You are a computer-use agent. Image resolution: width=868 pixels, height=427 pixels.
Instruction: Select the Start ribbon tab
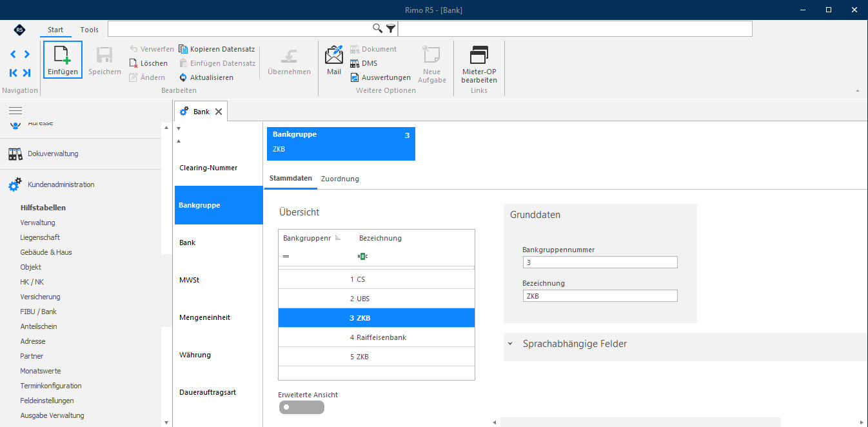[55, 30]
